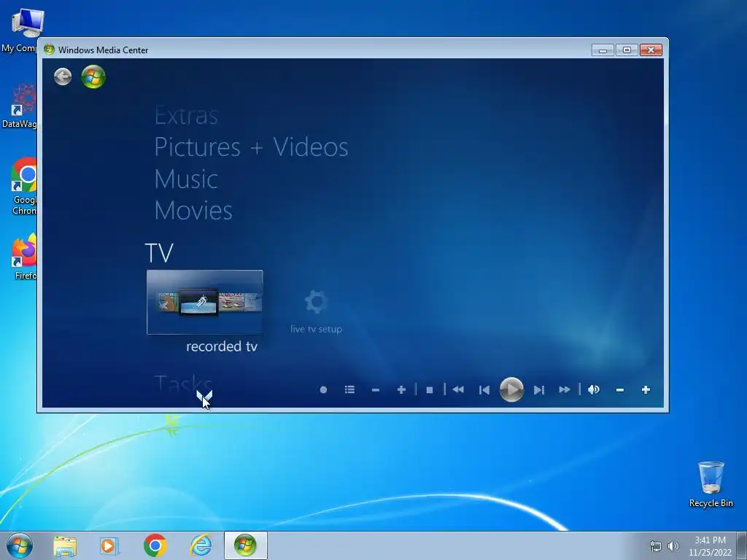This screenshot has height=560, width=747.
Task: Stop playback with the square stop button
Action: coord(429,390)
